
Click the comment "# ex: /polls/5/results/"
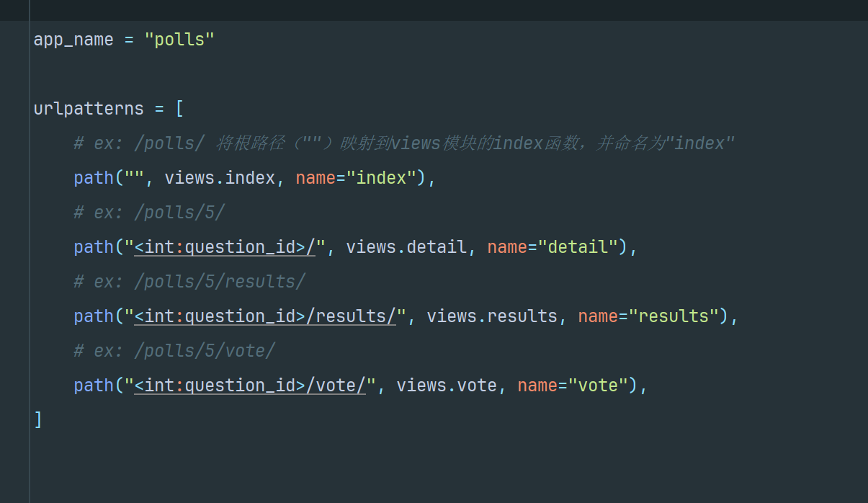click(x=189, y=282)
